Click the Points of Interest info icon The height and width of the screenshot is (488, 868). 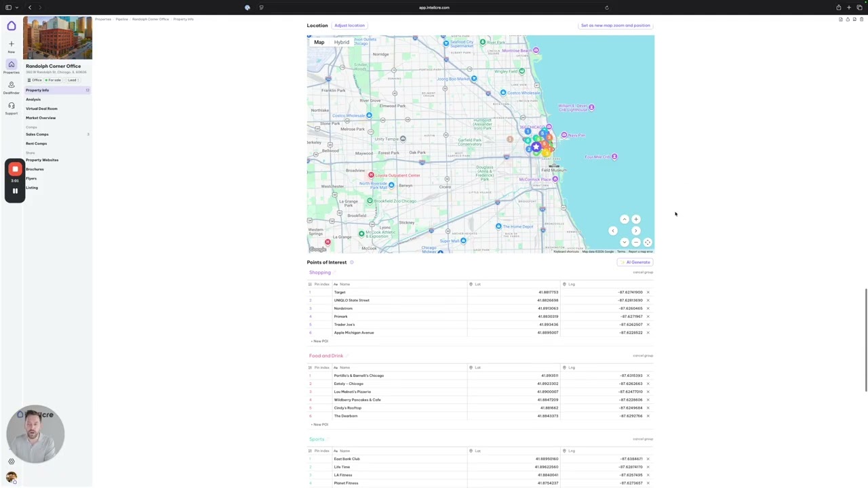tap(351, 262)
